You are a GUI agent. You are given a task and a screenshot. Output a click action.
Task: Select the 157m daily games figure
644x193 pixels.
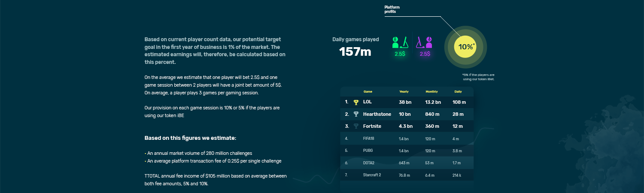pyautogui.click(x=355, y=52)
